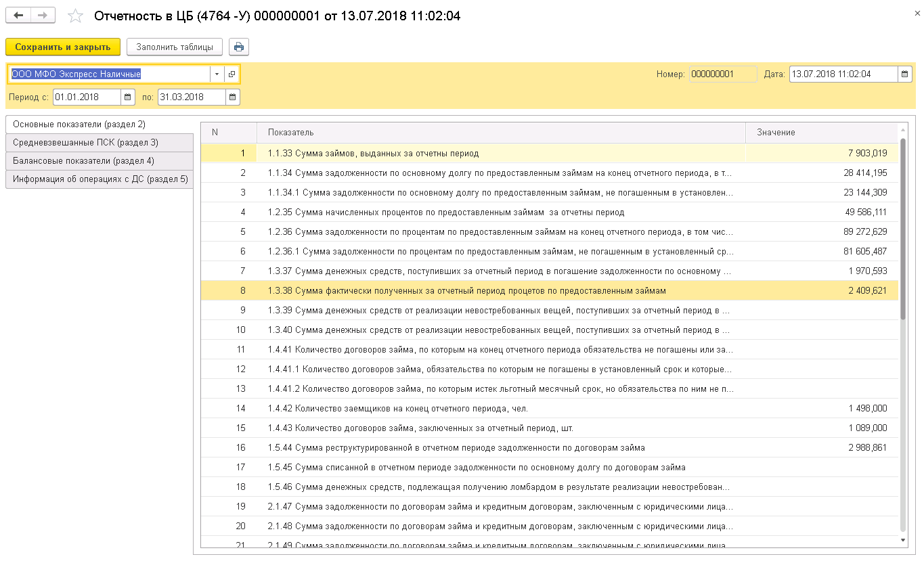Open Балансовые показатели (раздел 4) tab
The height and width of the screenshot is (561, 924).
(100, 161)
